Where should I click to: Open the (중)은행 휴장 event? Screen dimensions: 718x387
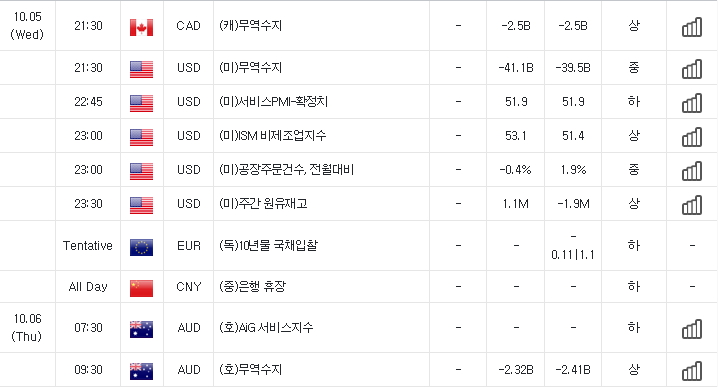(x=252, y=287)
